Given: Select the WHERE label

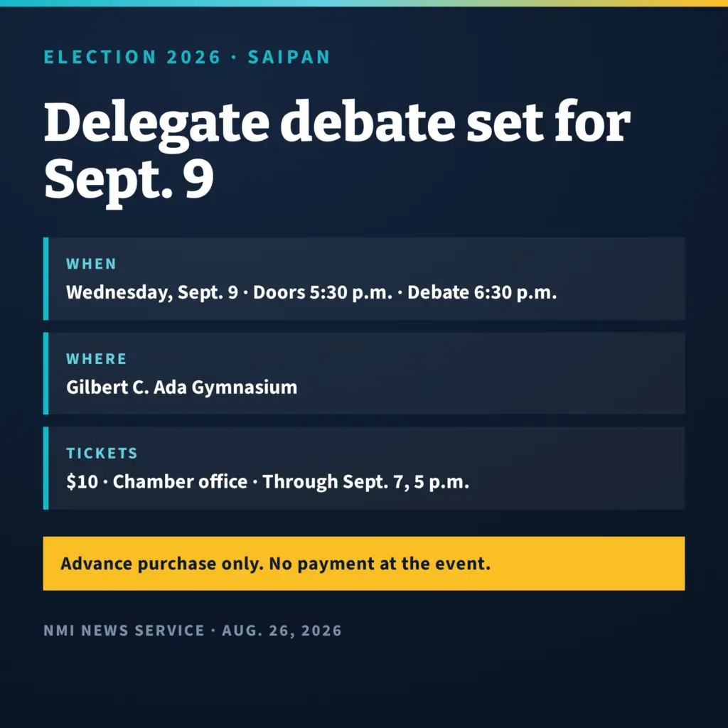Looking at the screenshot, I should pos(96,359).
